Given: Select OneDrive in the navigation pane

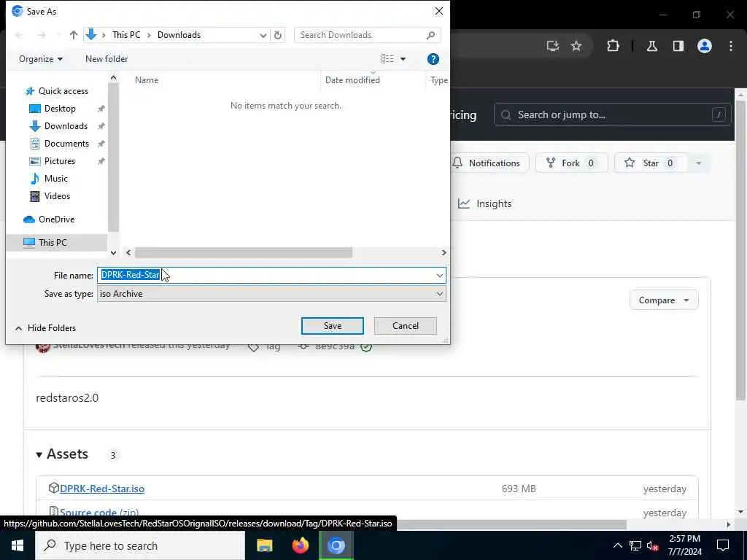Looking at the screenshot, I should (56, 219).
